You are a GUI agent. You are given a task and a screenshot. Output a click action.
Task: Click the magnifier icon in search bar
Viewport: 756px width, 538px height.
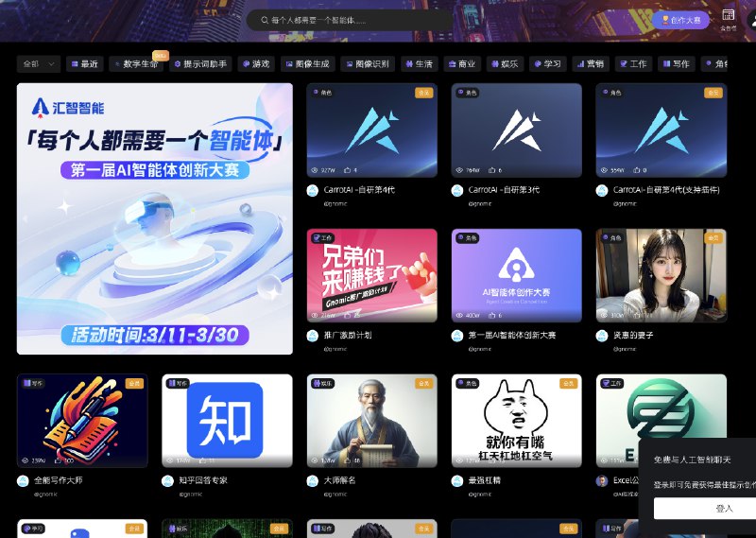click(265, 20)
